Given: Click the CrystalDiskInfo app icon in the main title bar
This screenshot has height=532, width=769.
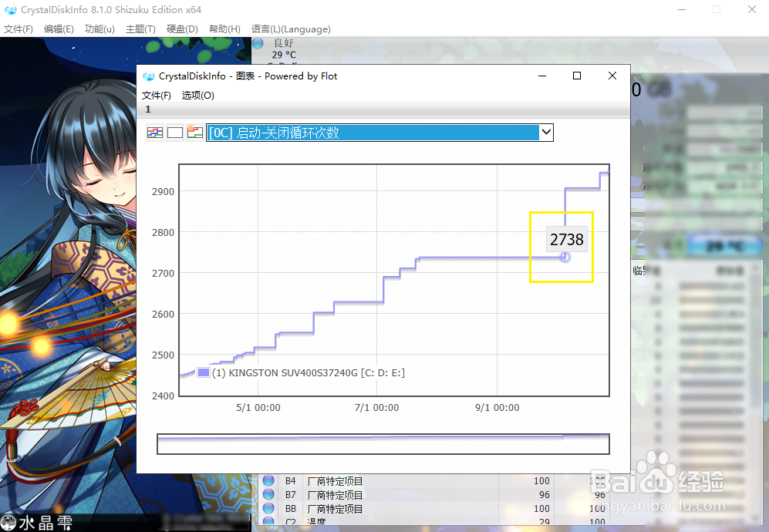Looking at the screenshot, I should [10, 10].
